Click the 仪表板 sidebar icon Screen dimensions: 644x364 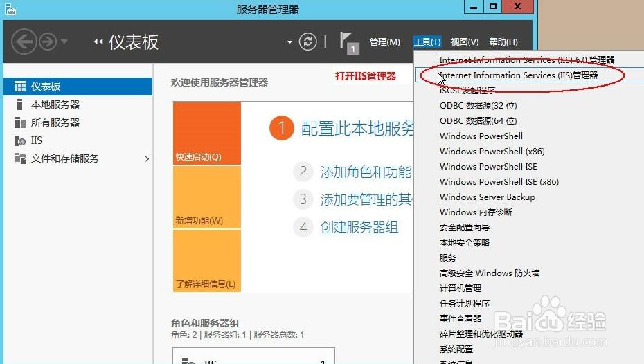19,87
